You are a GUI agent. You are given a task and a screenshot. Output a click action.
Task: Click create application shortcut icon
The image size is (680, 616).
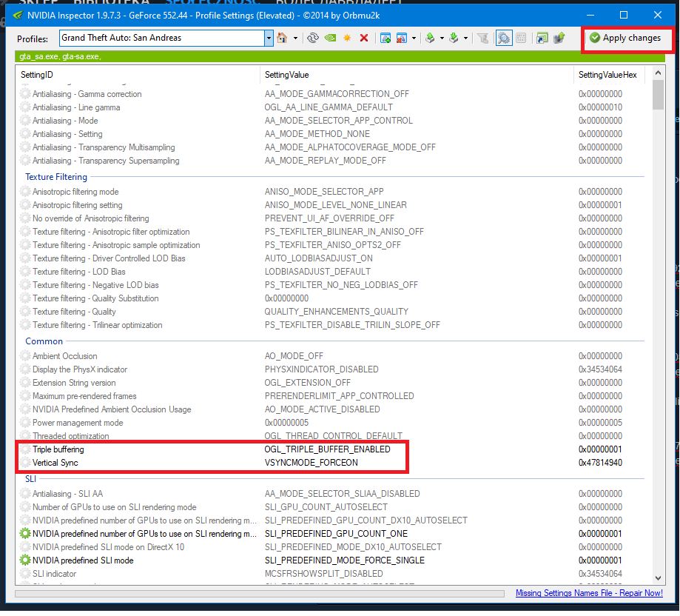(542, 38)
